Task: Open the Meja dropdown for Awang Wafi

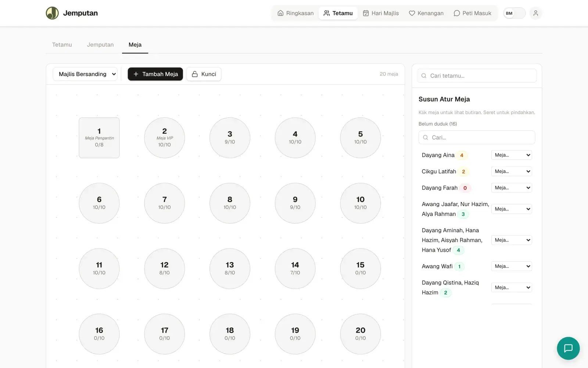Action: click(x=512, y=266)
